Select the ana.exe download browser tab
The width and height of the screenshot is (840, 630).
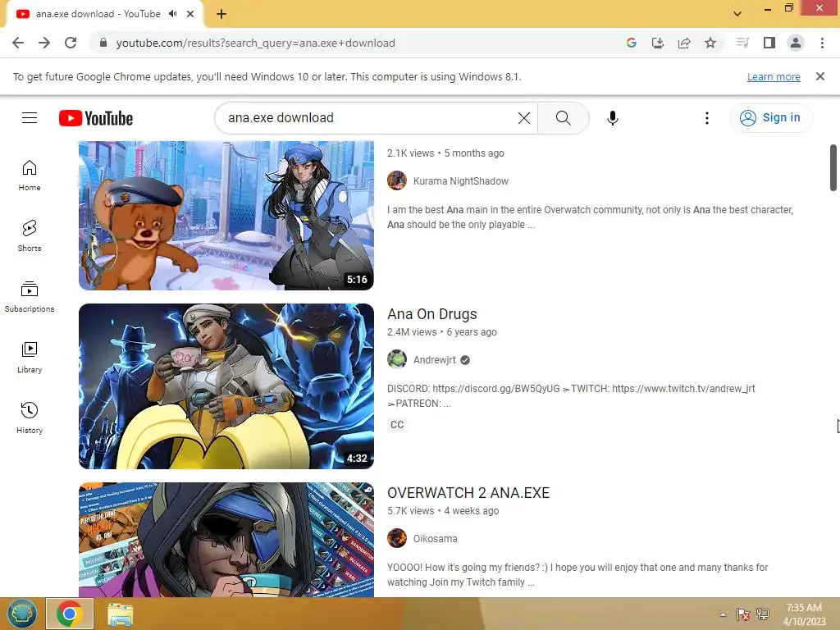(105, 14)
